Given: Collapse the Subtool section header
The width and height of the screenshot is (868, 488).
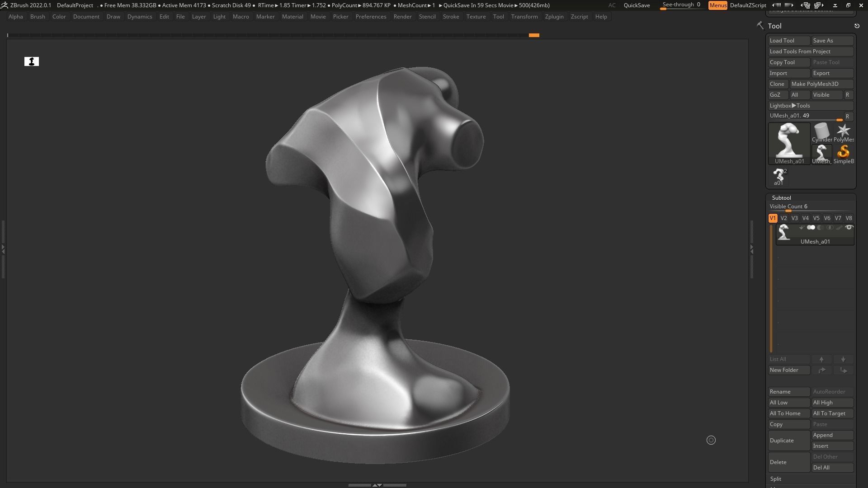Looking at the screenshot, I should coord(781,198).
